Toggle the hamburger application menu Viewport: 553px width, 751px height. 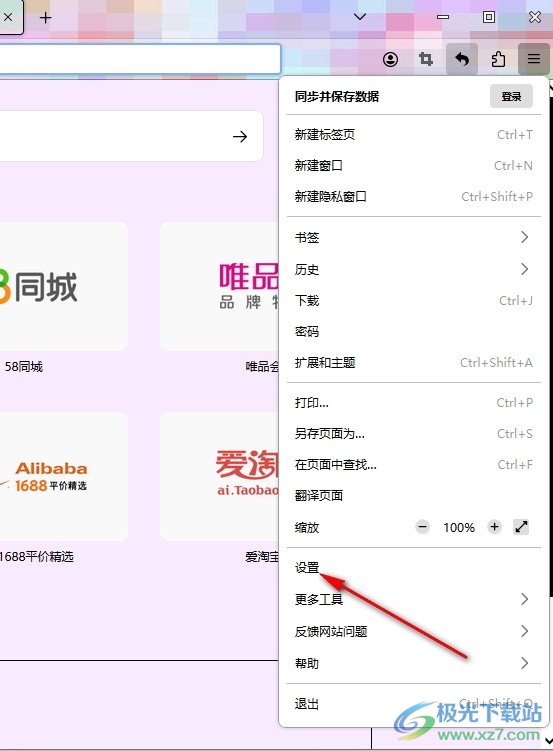point(534,59)
